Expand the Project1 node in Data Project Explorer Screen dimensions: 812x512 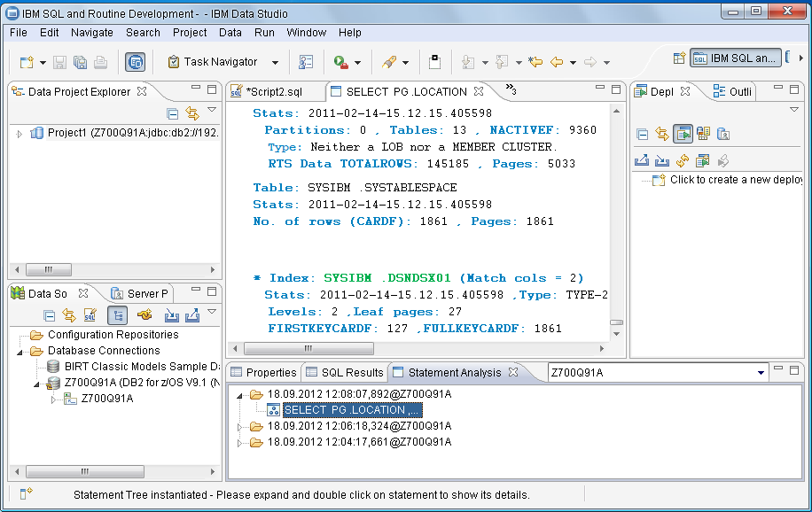[x=20, y=134]
